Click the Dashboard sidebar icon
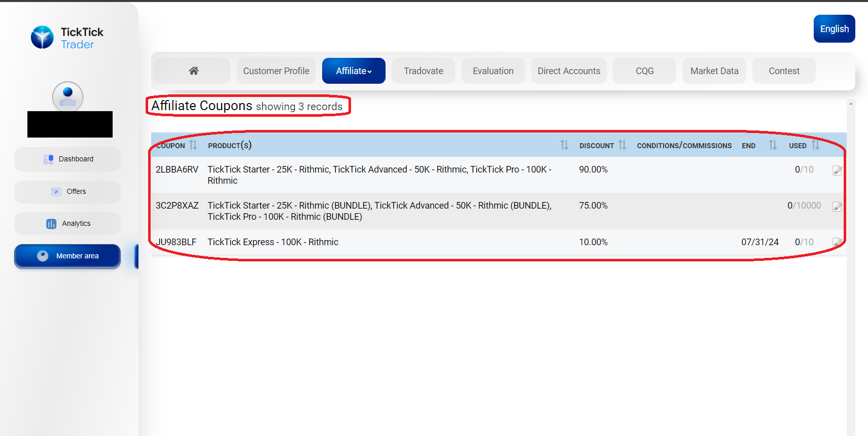This screenshot has height=436, width=868. (49, 159)
